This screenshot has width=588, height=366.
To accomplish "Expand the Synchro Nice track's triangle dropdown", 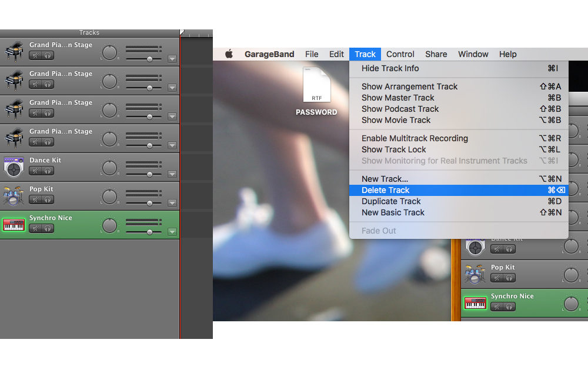I will pos(172,232).
